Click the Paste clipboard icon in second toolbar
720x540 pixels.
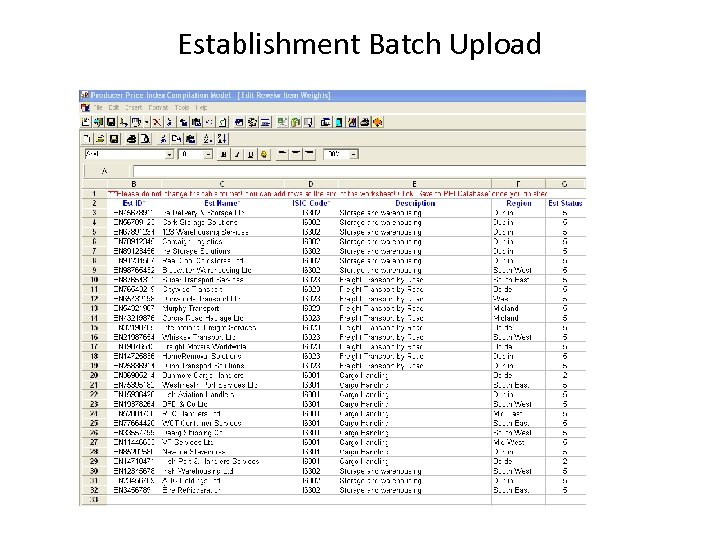(x=191, y=139)
